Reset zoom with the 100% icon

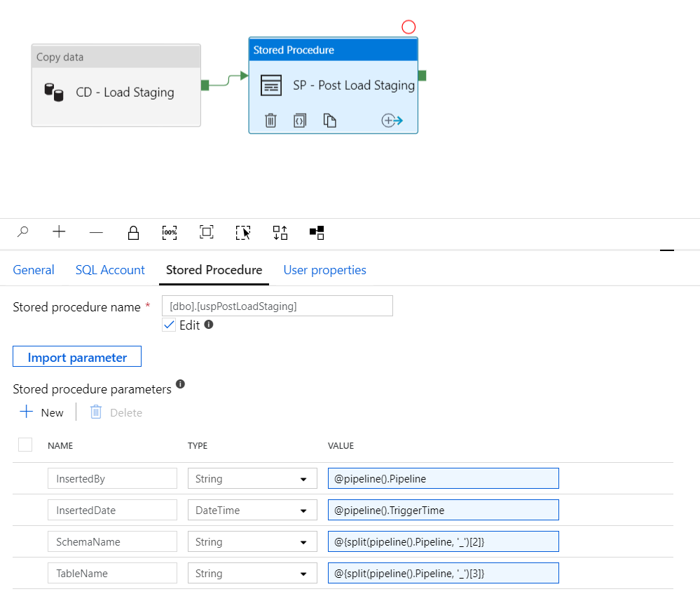coord(170,232)
